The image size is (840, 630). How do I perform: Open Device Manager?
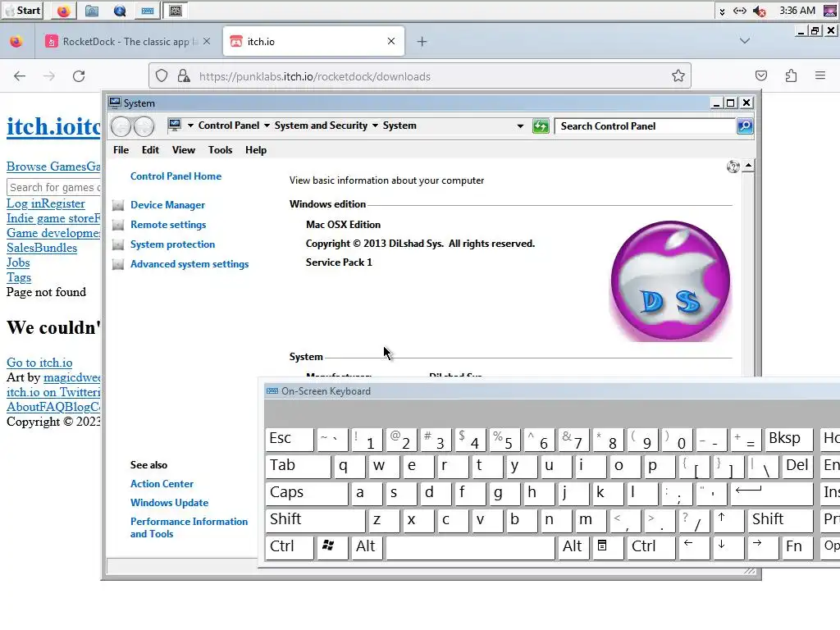pyautogui.click(x=167, y=204)
